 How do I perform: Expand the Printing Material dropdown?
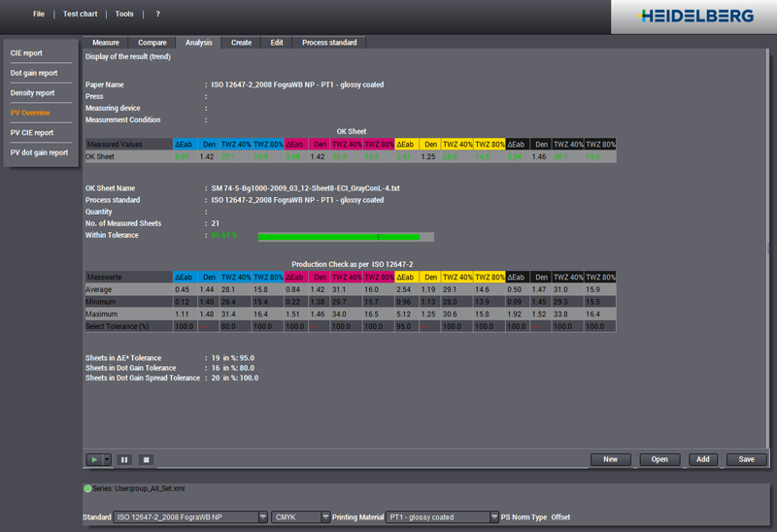pos(490,517)
